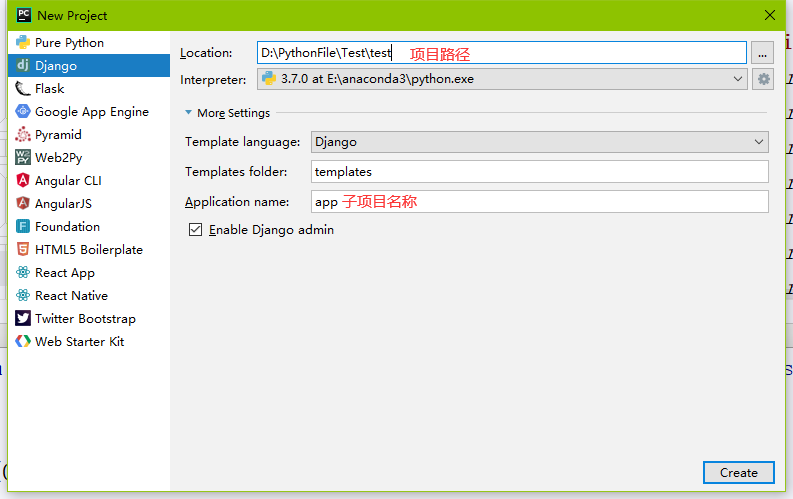Toggle Enable Django admin checkbox
Viewport: 793px width, 499px height.
click(x=195, y=230)
